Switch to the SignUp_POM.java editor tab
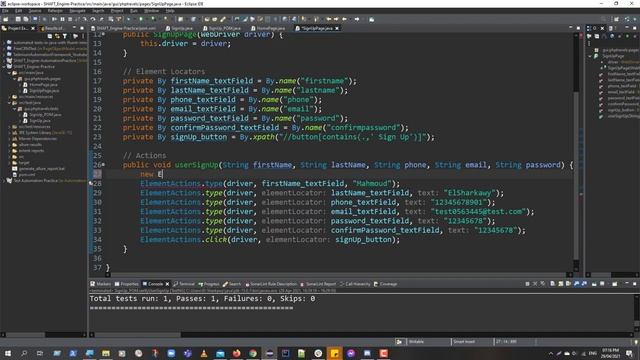This screenshot has height=360, width=640. tap(222, 29)
